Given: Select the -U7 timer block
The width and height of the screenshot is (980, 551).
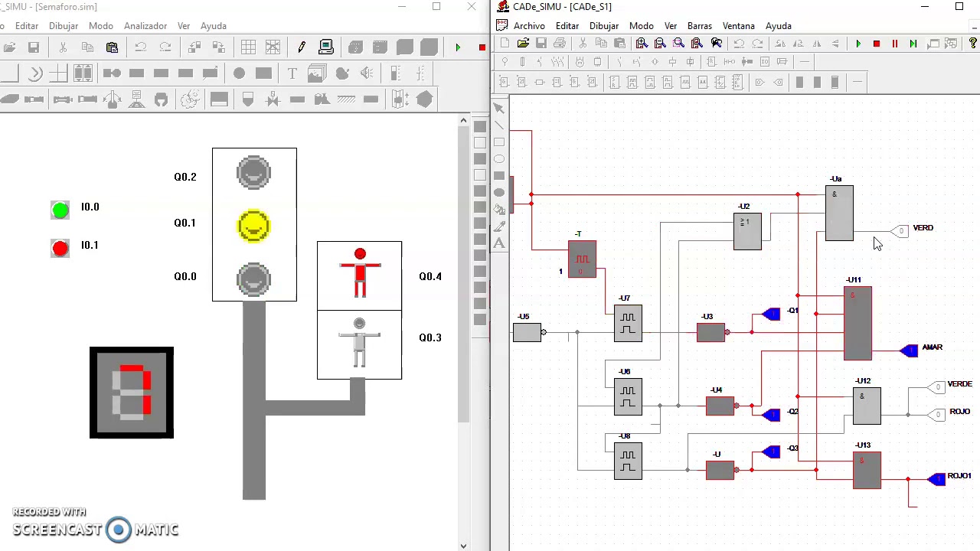Looking at the screenshot, I should (628, 323).
